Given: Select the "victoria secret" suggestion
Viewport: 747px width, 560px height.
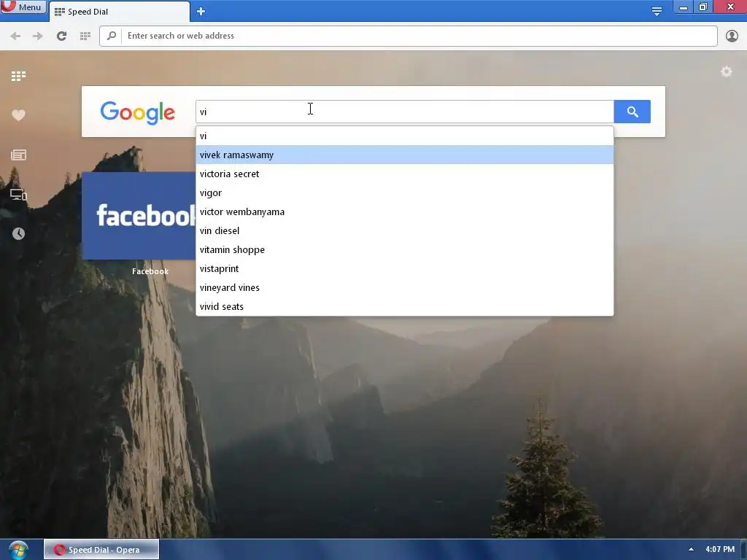Looking at the screenshot, I should pyautogui.click(x=404, y=174).
